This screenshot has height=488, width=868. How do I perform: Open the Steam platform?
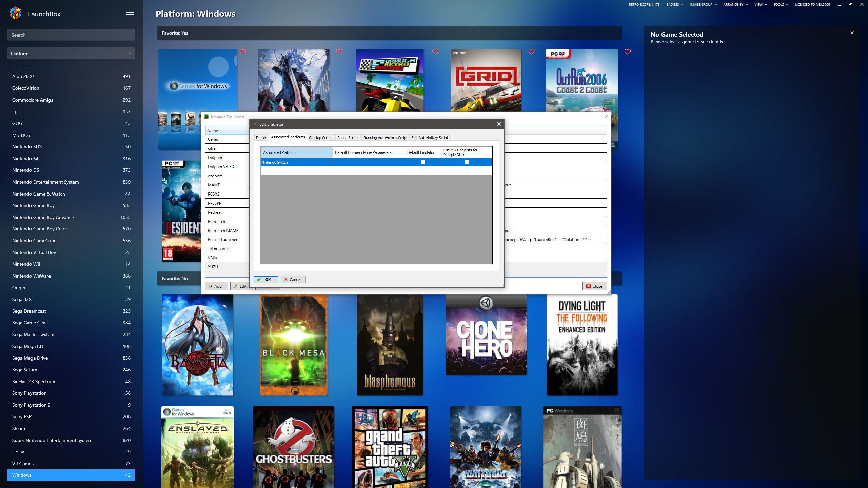(71, 428)
